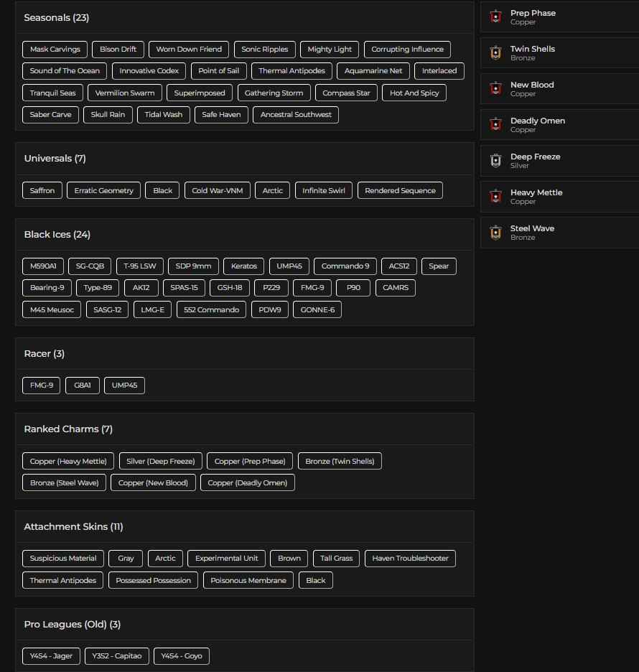Select the Vermilion Swarm tag
639x672 pixels.
tap(125, 93)
